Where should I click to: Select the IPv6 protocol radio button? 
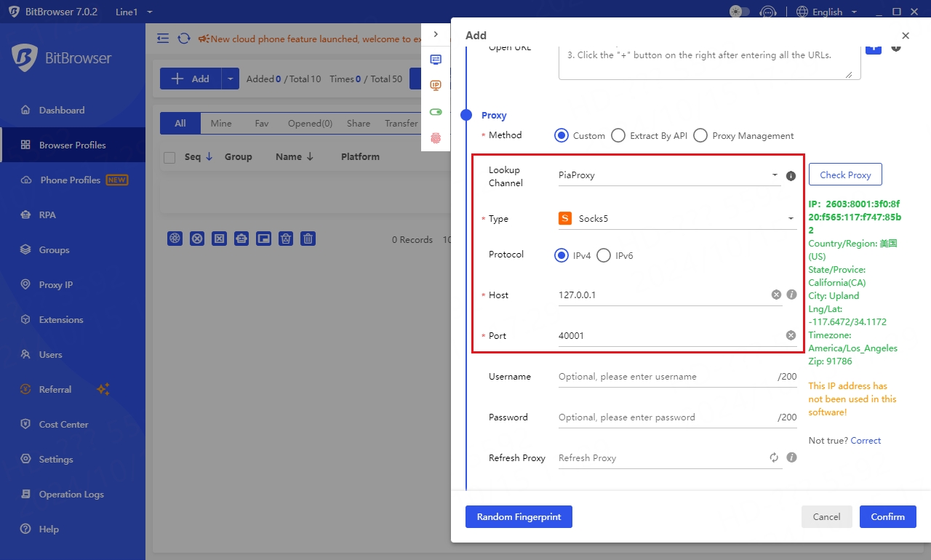pos(604,255)
